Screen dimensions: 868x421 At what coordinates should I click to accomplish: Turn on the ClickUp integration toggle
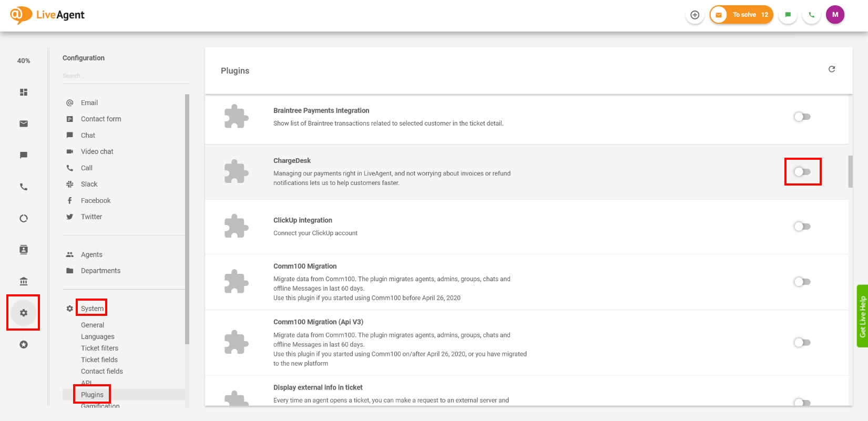[x=802, y=227]
